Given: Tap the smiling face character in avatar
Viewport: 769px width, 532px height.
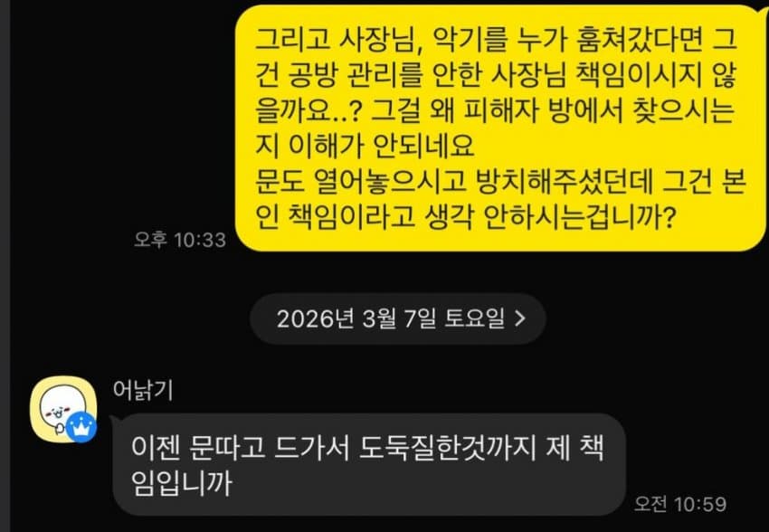Looking at the screenshot, I should (x=58, y=407).
